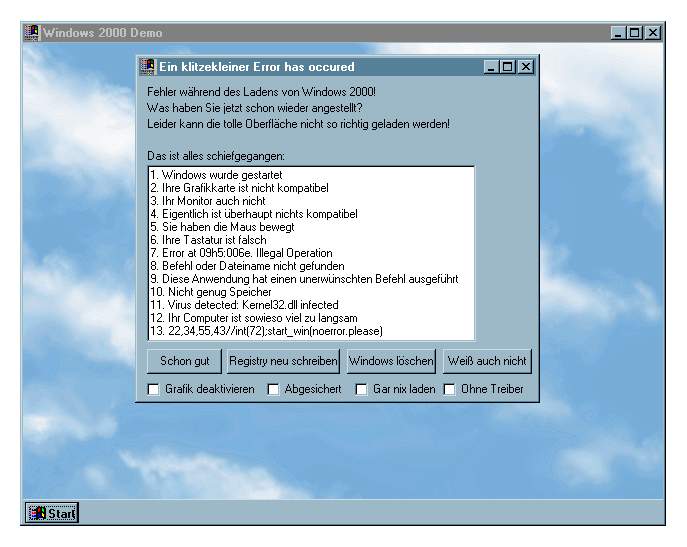Minimize the error dialog window
Image resolution: width=687 pixels, height=547 pixels.
(491, 67)
